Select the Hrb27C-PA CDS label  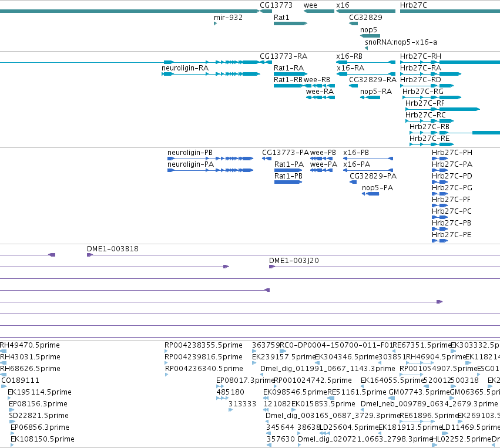[x=452, y=165]
